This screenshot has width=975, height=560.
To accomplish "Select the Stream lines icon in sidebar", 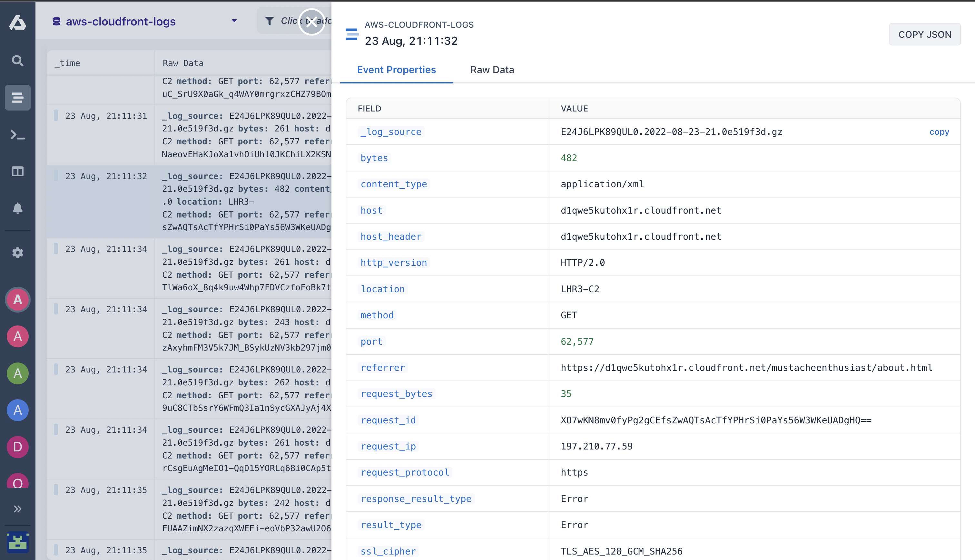I will 17,98.
